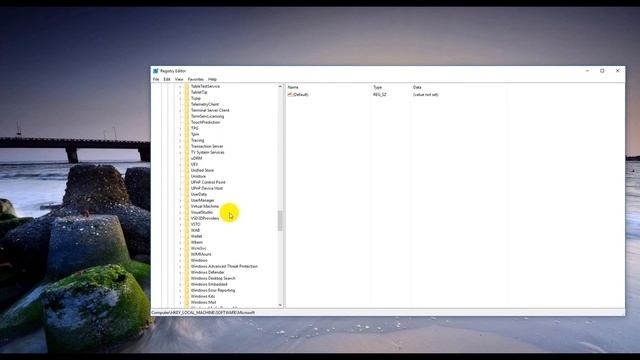This screenshot has height=360, width=640.
Task: Maximize the Registry Editor window
Action: click(602, 71)
